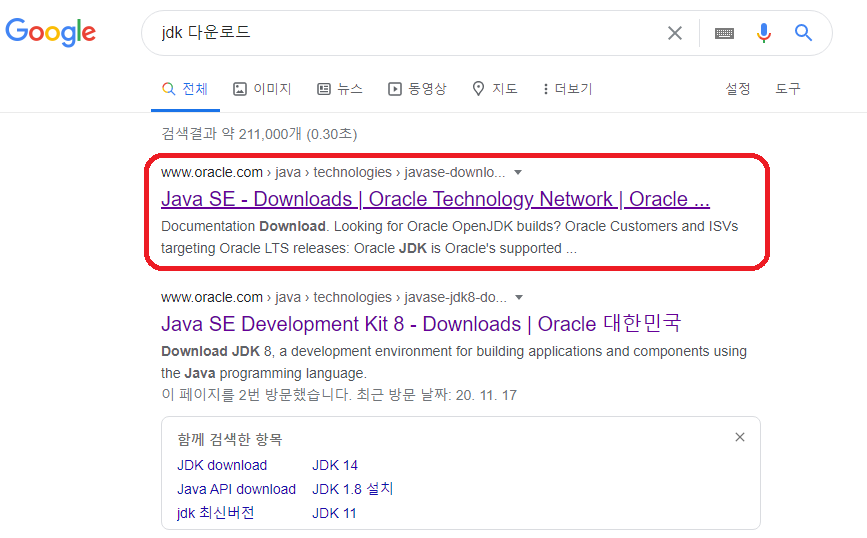Click the first result's www.oracle.com breadcrumb

[212, 173]
